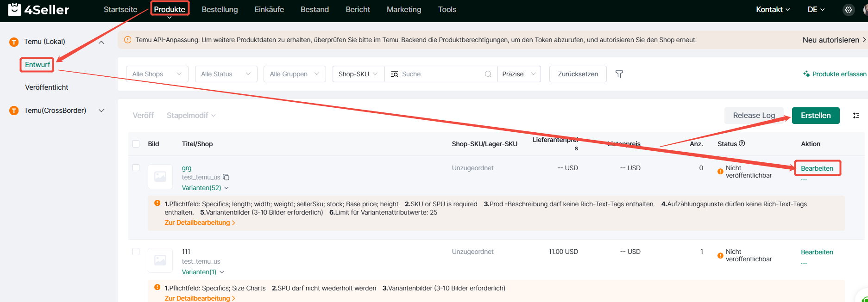The height and width of the screenshot is (302, 868).
Task: Click the Temu (Lokal) orange T icon
Action: click(14, 42)
